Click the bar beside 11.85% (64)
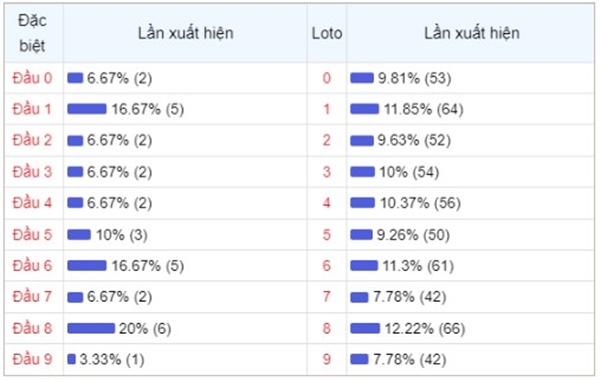The width and height of the screenshot is (600, 381). click(364, 109)
